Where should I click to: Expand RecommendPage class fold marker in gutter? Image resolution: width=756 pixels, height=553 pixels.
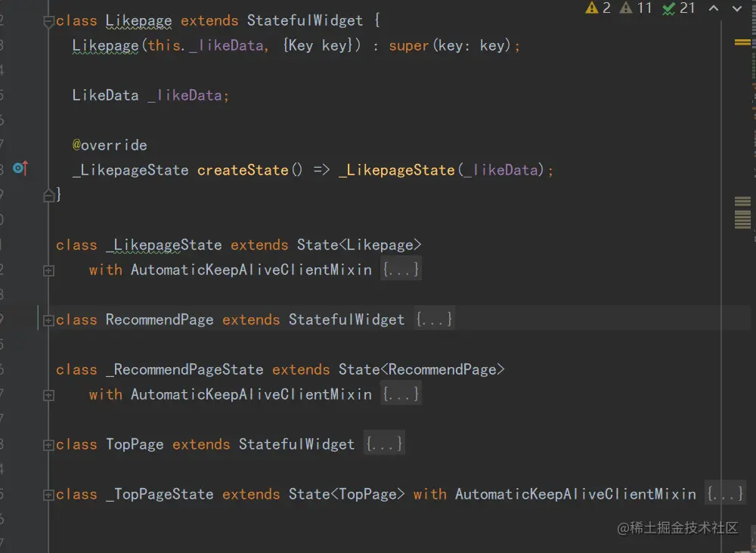48,320
